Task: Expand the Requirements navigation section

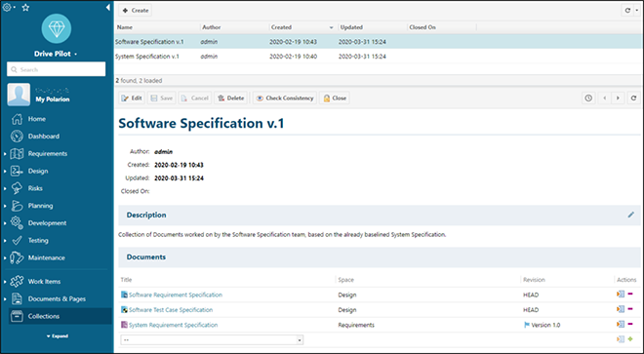Action: (5, 154)
